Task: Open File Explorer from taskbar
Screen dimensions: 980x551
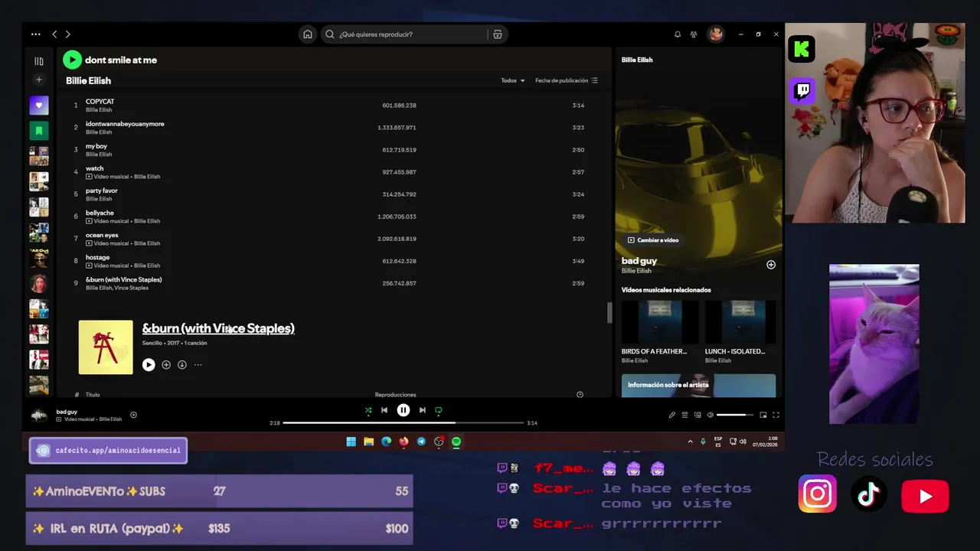Action: point(368,442)
